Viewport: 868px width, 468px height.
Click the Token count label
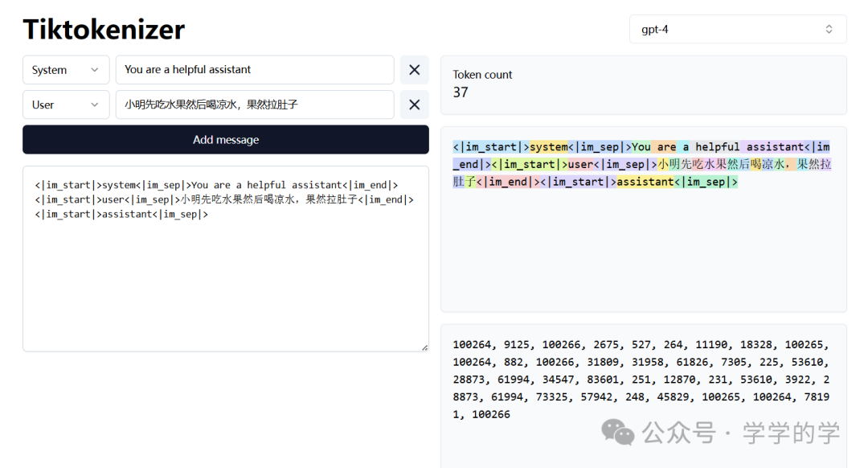[482, 75]
